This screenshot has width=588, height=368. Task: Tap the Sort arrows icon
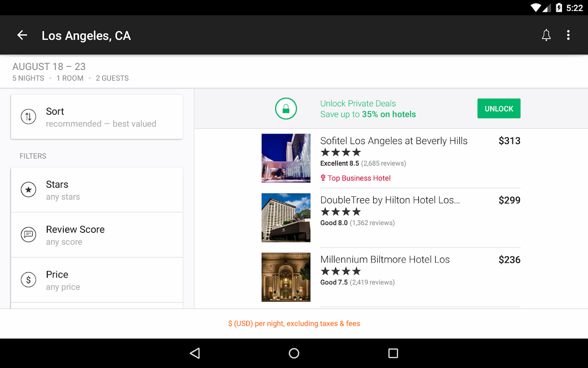(29, 117)
